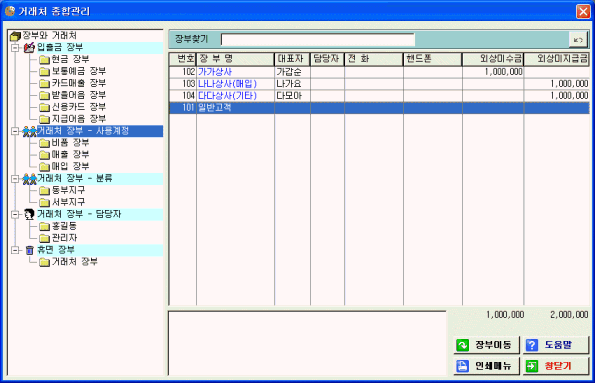Click the 홍길동 folder icon
Screen dimensions: 595x383
click(44, 227)
